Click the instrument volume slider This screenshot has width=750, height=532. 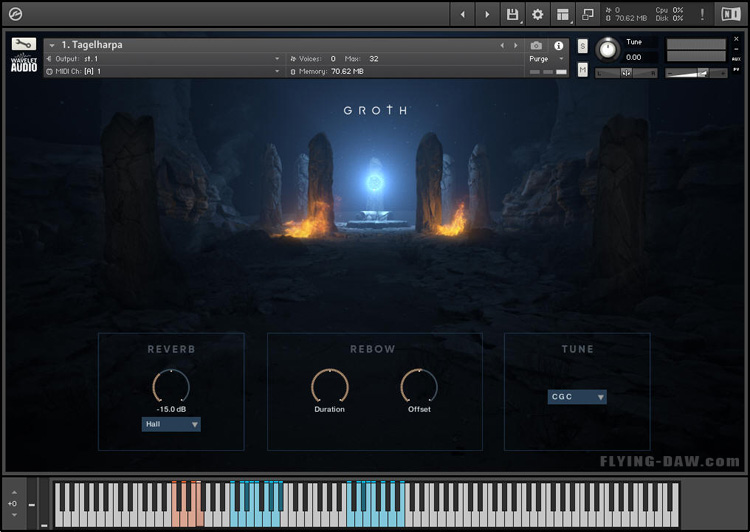pos(696,73)
